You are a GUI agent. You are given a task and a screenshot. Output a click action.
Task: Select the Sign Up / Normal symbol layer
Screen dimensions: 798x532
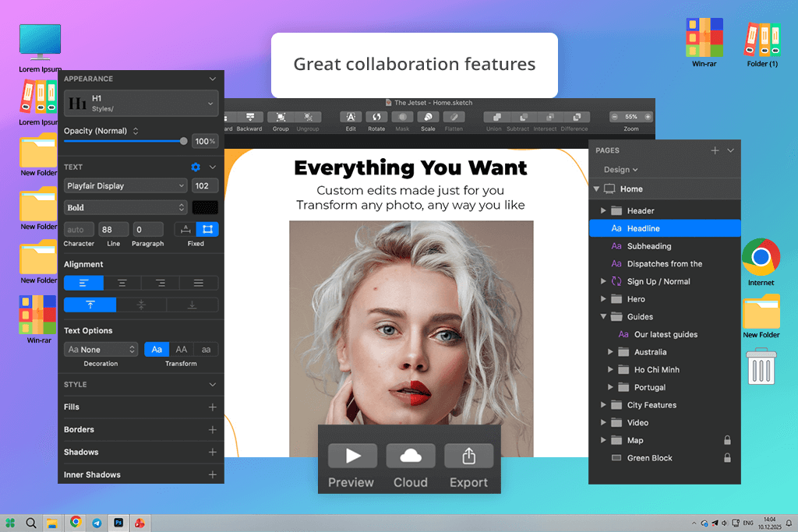[x=665, y=281]
